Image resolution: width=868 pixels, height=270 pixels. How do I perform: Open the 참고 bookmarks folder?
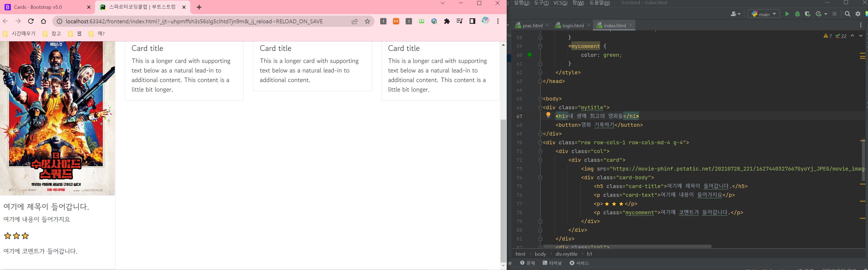point(52,34)
